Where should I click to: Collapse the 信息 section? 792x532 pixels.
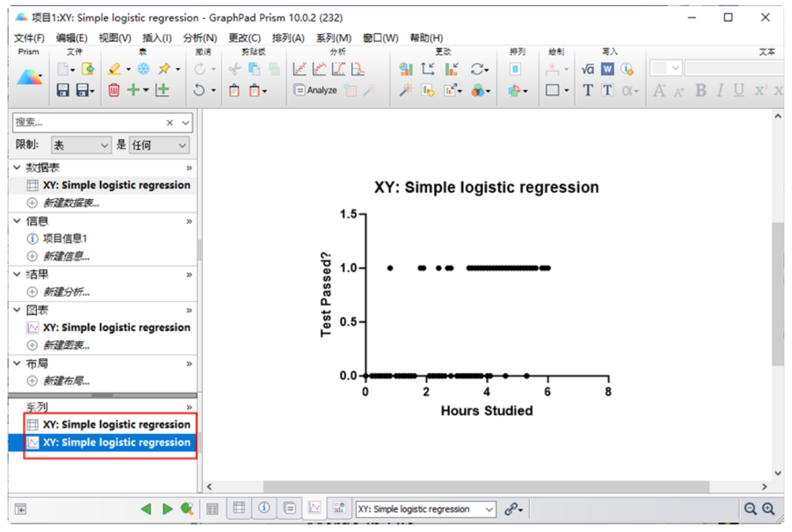pyautogui.click(x=17, y=221)
